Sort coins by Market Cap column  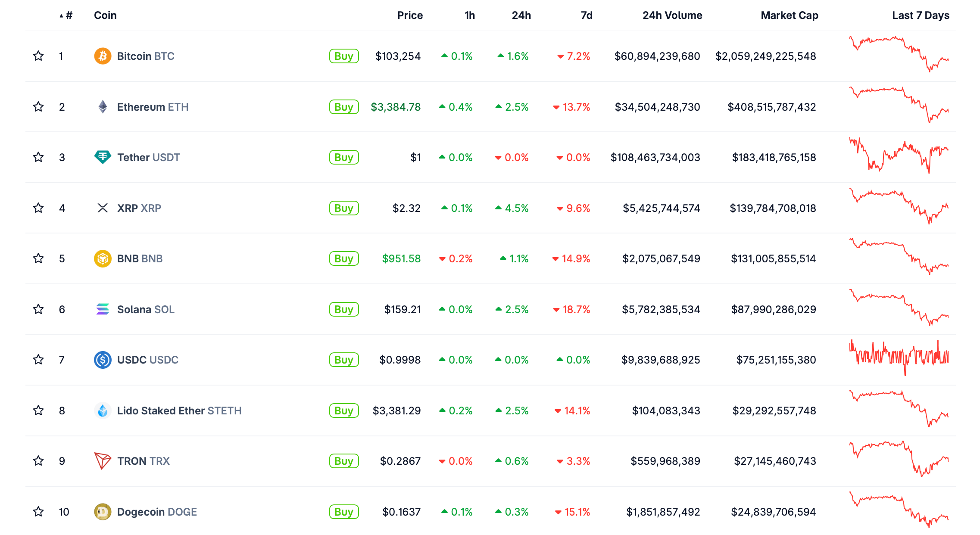pos(789,16)
